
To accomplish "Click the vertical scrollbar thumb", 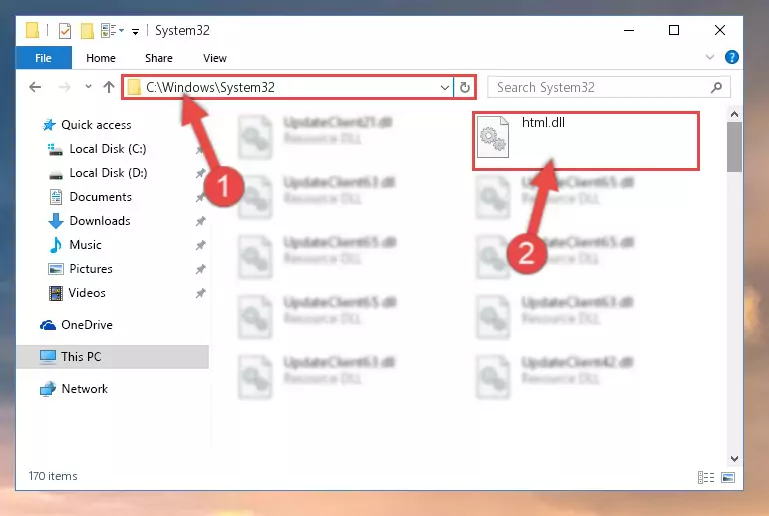I will click(734, 147).
